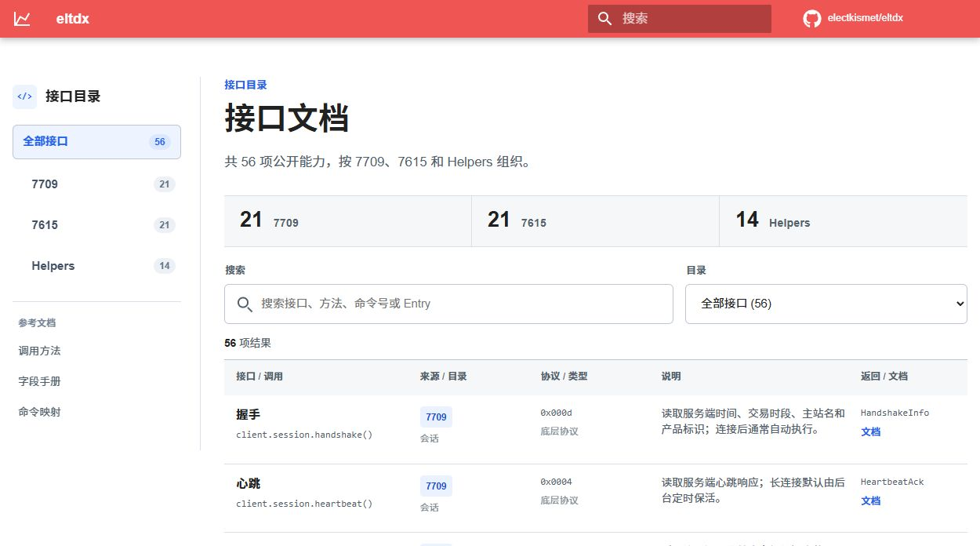Click the 0x000d protocol code
This screenshot has height=546, width=980.
[557, 413]
